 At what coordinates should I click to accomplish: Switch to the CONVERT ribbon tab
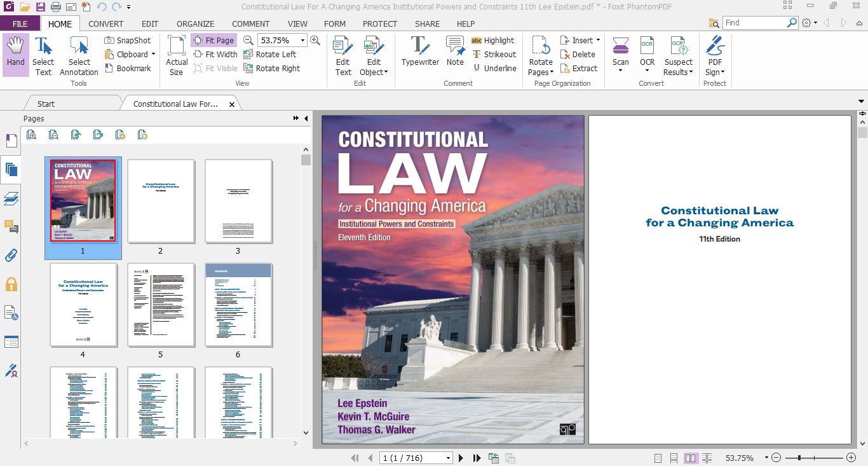(x=106, y=24)
